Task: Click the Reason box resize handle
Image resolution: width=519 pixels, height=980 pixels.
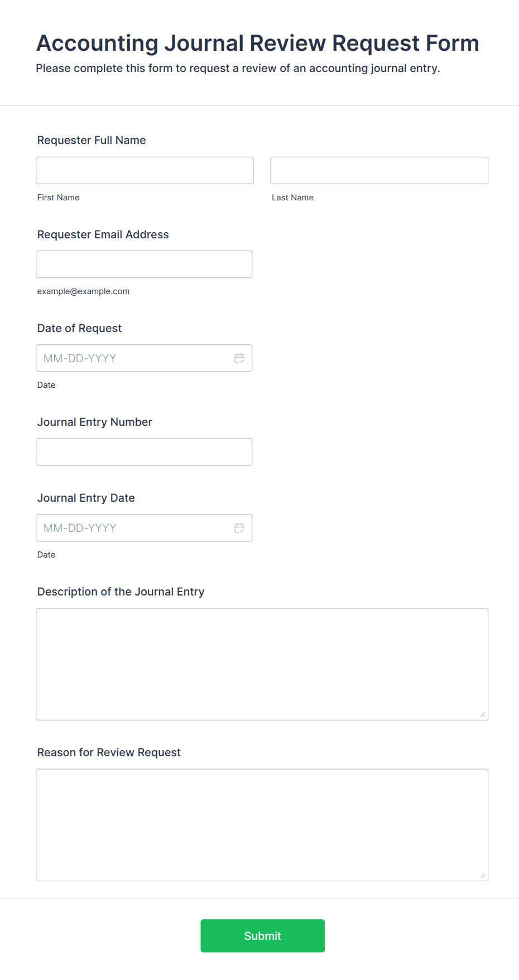Action: 482,875
